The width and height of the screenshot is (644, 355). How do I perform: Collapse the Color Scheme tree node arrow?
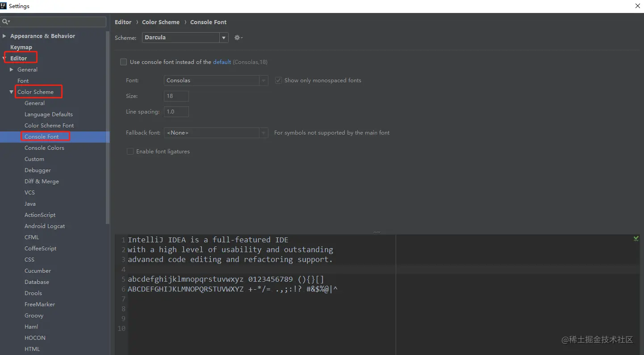tap(12, 92)
